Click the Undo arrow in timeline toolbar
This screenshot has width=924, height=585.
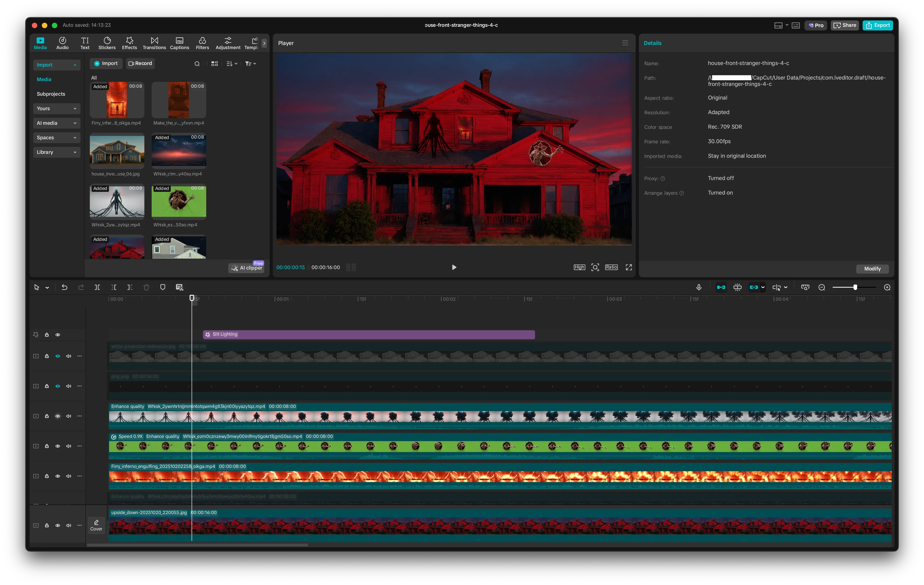[x=65, y=287]
